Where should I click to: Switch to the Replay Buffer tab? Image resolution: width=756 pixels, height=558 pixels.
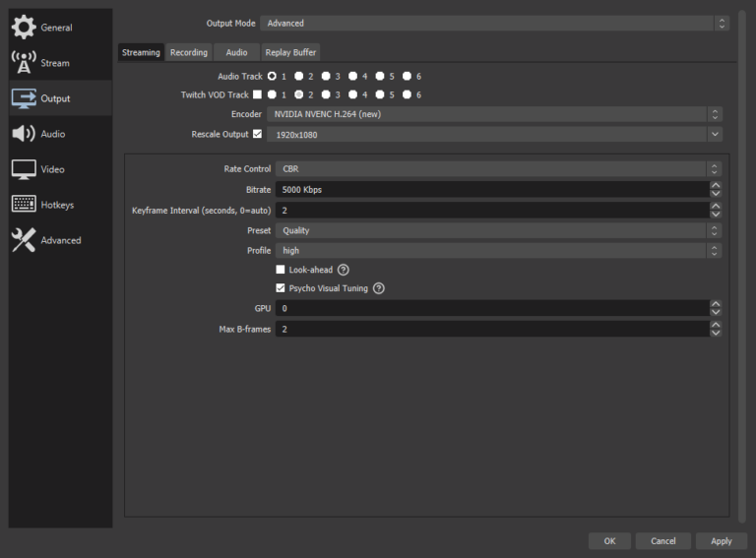[x=290, y=52]
